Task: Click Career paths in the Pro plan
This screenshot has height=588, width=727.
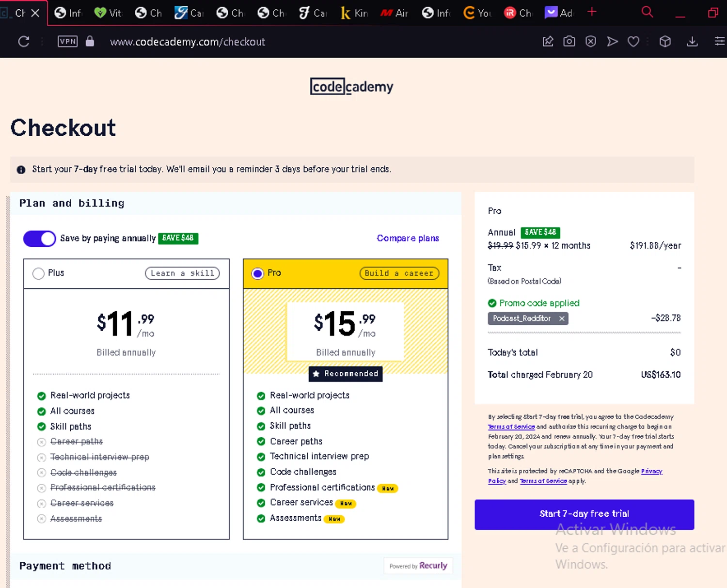Action: coord(296,441)
